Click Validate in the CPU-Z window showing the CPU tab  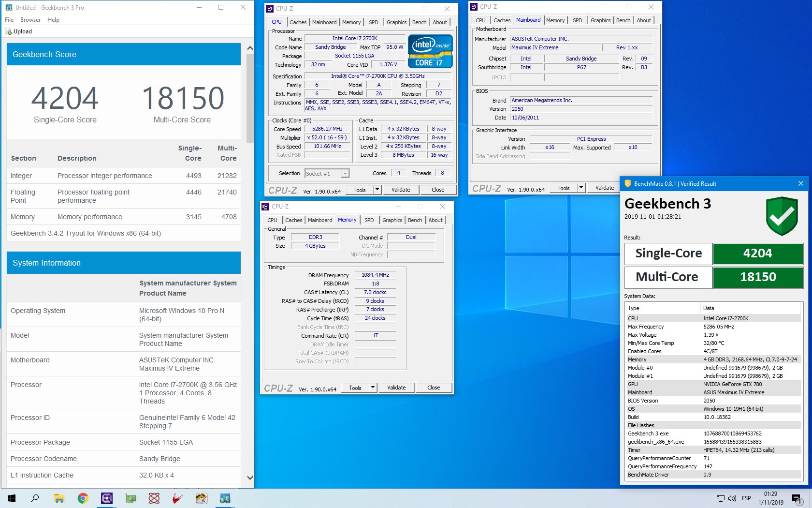click(401, 190)
